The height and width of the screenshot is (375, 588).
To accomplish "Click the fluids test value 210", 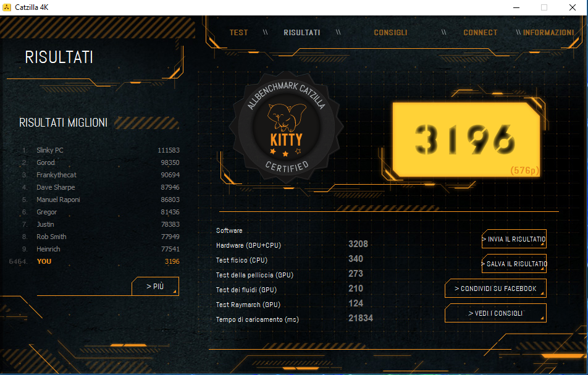I will pyautogui.click(x=356, y=289).
